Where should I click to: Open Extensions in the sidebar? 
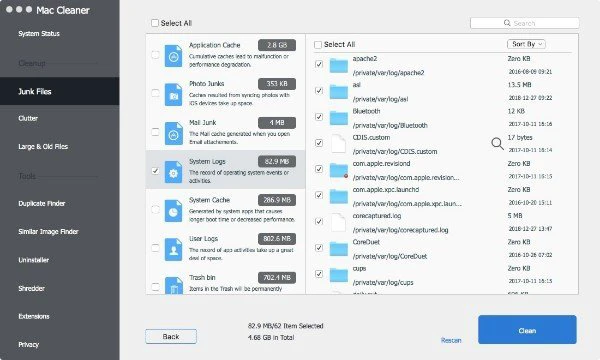pos(34,316)
